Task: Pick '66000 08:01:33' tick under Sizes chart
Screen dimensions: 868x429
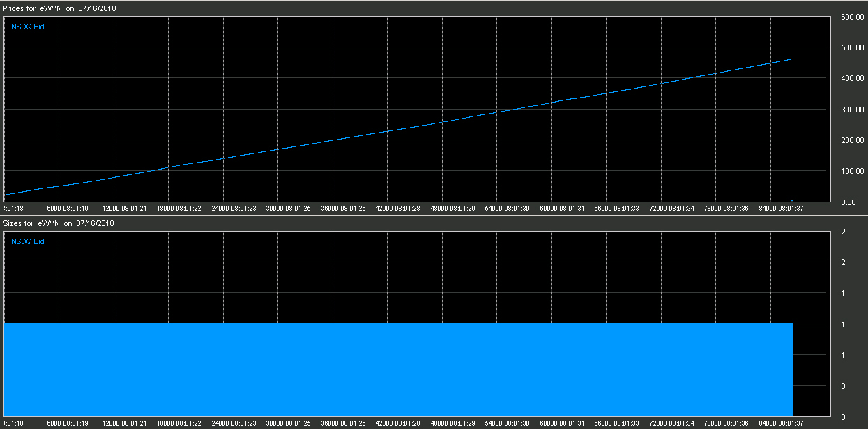Action: (617, 423)
